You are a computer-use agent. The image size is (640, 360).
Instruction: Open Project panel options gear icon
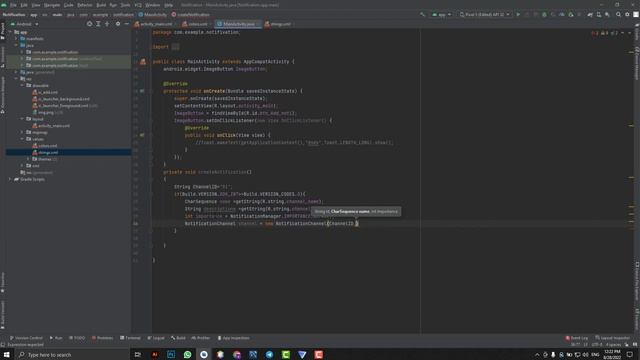118,24
